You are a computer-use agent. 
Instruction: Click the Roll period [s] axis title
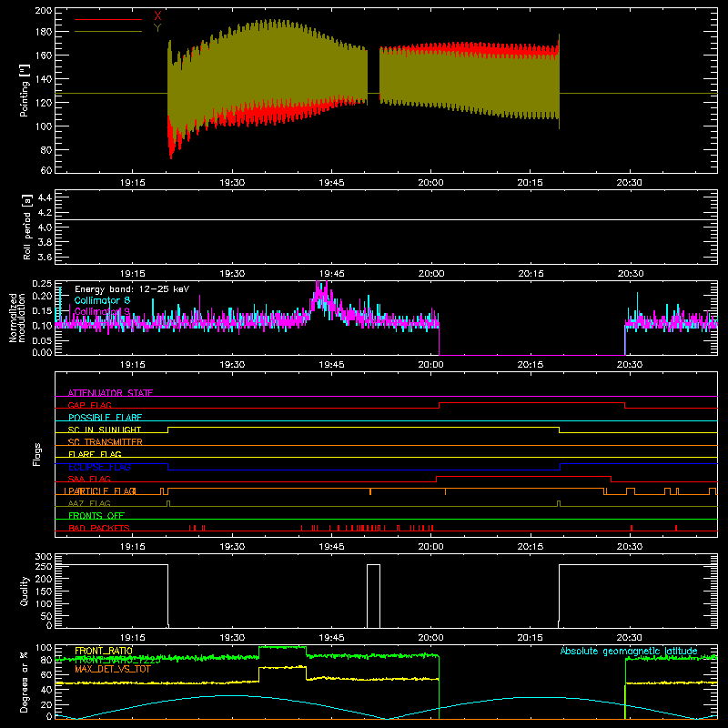[27, 227]
